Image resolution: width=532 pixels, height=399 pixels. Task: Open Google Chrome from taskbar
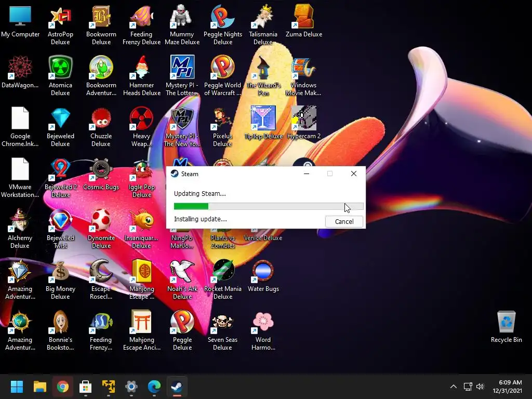pyautogui.click(x=62, y=387)
